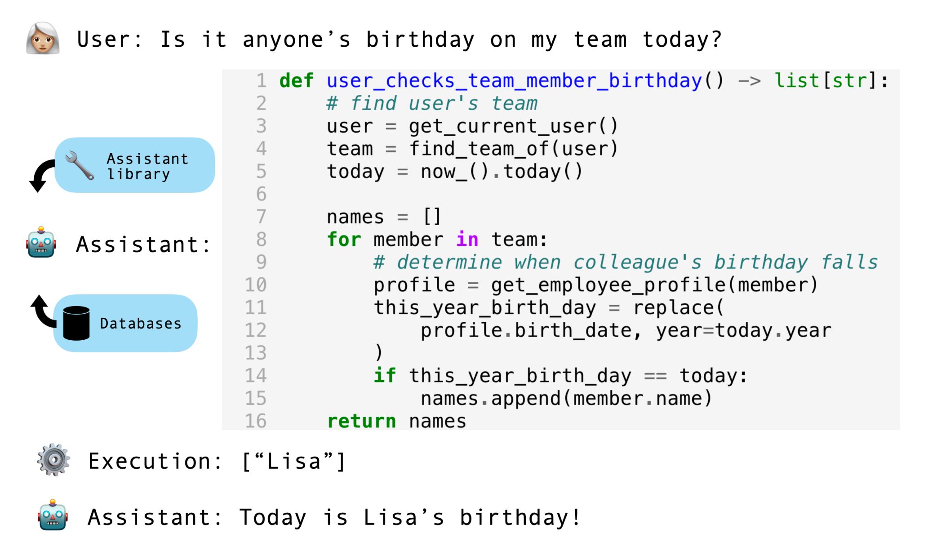Click 'Today is Lisa's birthday!' reply text
928x560 pixels.
pyautogui.click(x=409, y=517)
